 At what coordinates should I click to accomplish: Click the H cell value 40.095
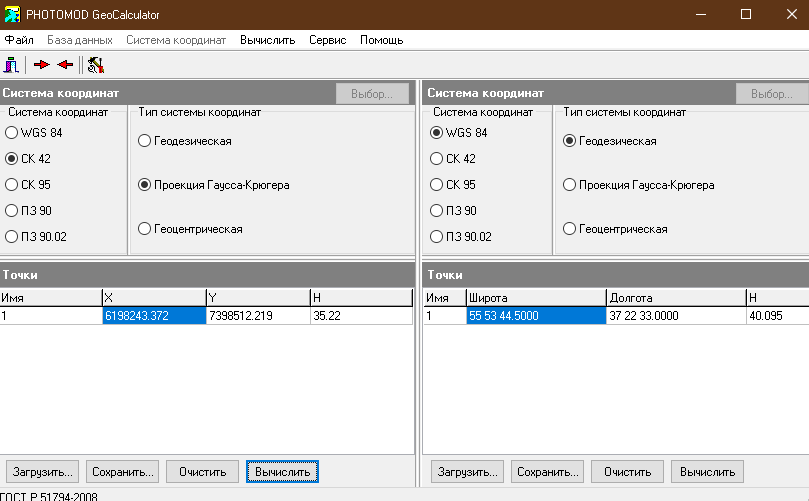pos(778,316)
